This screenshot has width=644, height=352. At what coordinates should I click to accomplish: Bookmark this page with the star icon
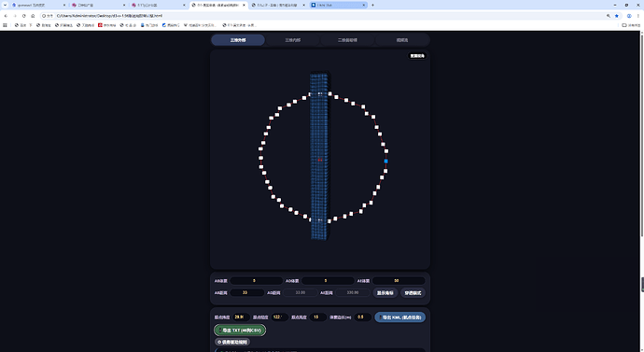pos(617,16)
